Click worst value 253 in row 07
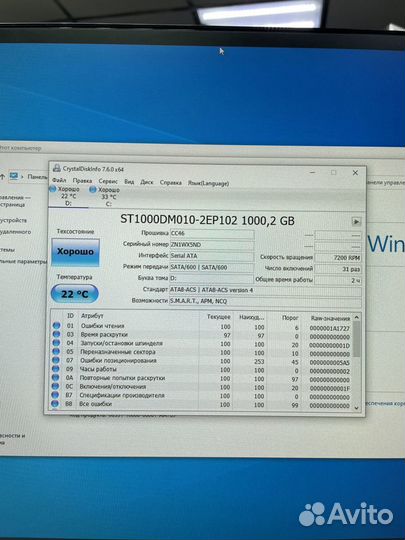Image resolution: width=405 pixels, height=540 pixels. click(259, 362)
